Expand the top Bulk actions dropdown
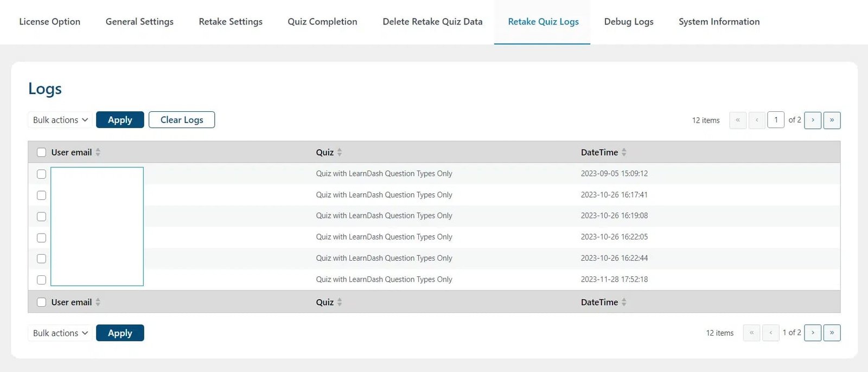 [60, 120]
